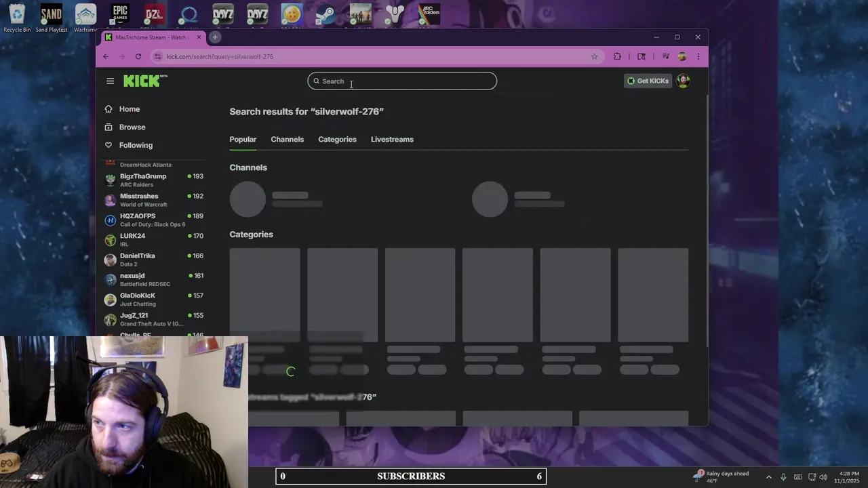Click the site information icon in address bar
Screen dimensions: 868x488
click(158, 56)
